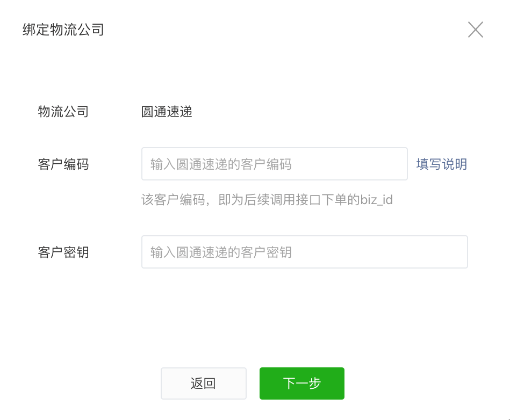Image resolution: width=510 pixels, height=420 pixels.
Task: Open the 填写说明 link
Action: (441, 164)
